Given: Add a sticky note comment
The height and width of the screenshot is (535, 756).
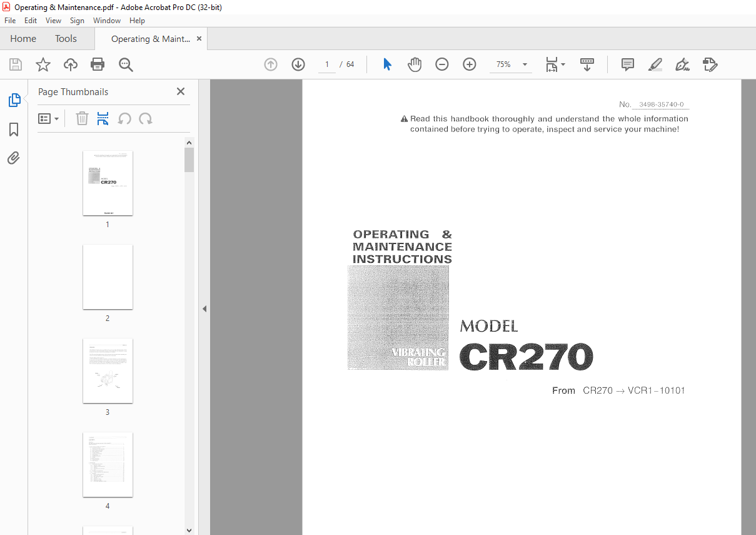Looking at the screenshot, I should [628, 64].
